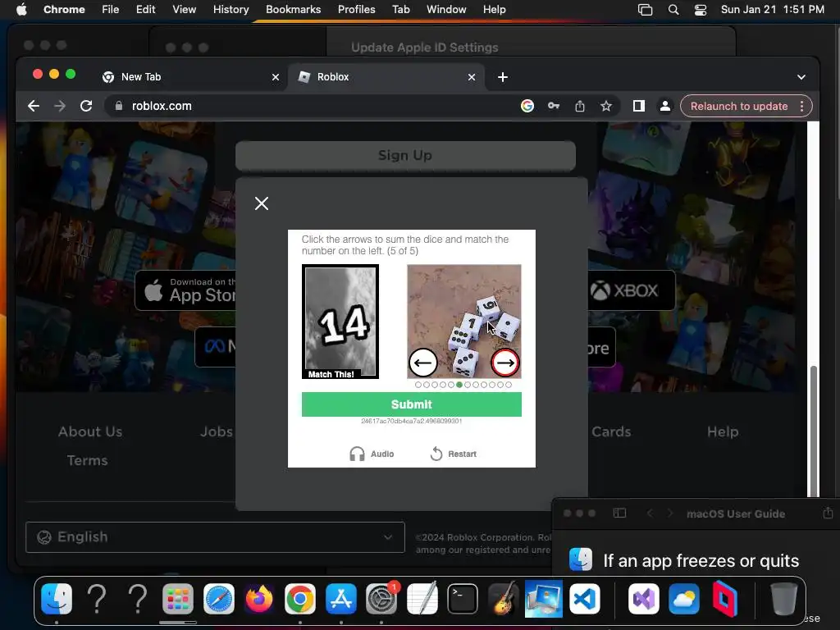
Task: Open the Tab menu in the menu bar
Action: point(400,10)
